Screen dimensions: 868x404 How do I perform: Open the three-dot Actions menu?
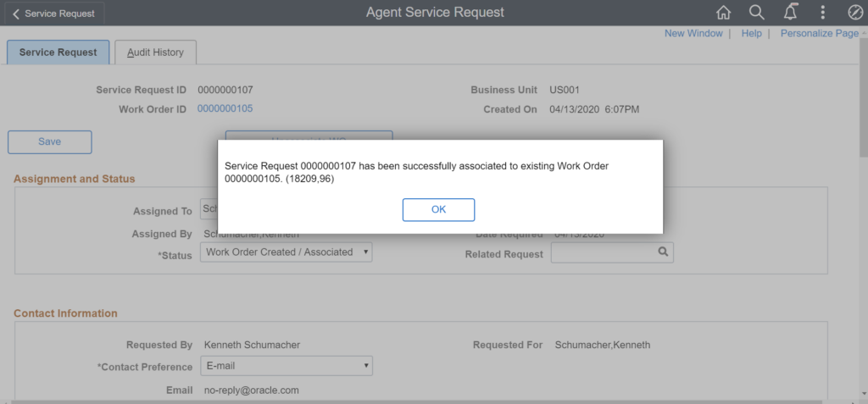tap(822, 13)
